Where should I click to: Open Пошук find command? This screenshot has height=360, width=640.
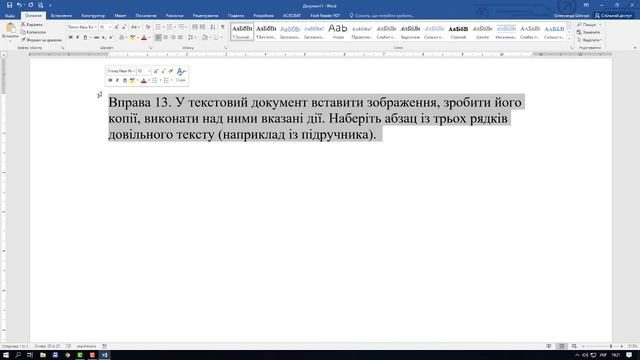[589, 24]
